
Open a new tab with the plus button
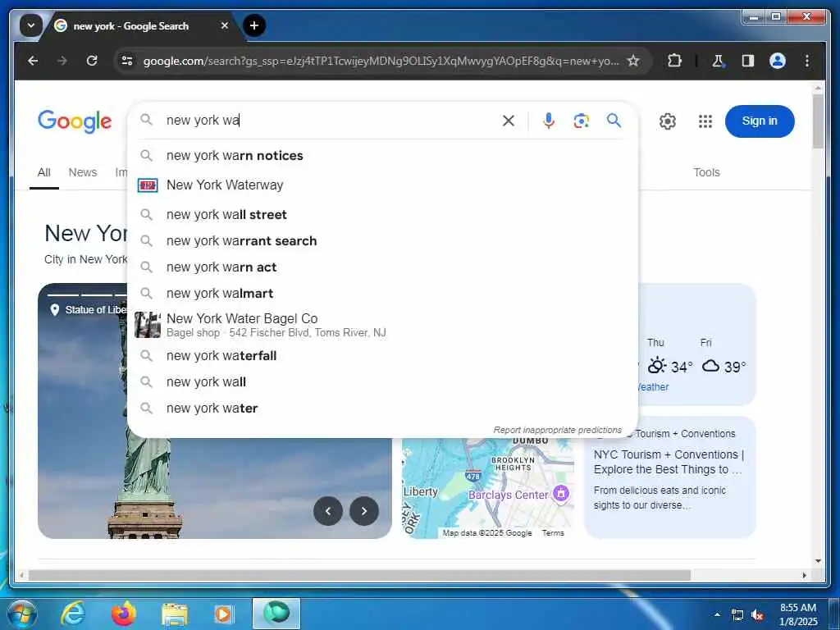pyautogui.click(x=254, y=25)
